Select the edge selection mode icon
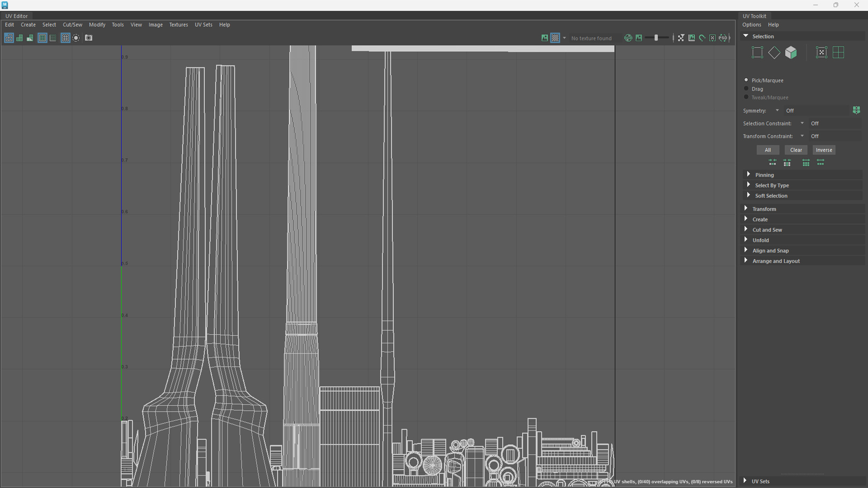Viewport: 868px width, 488px height. 774,52
